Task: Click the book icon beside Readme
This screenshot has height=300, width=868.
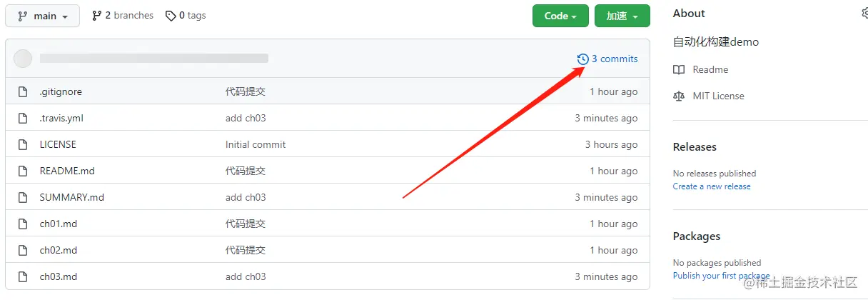Action: pyautogui.click(x=679, y=69)
